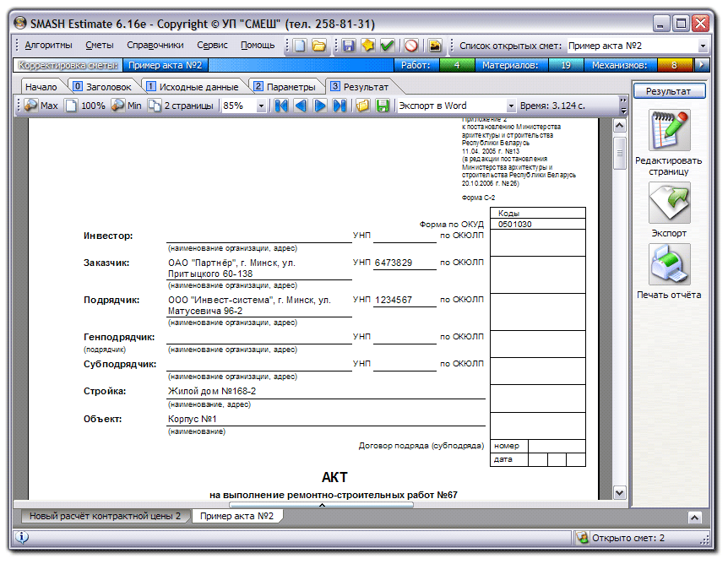Expand the bottom panel splitter arrow
The width and height of the screenshot is (728, 564).
click(322, 505)
